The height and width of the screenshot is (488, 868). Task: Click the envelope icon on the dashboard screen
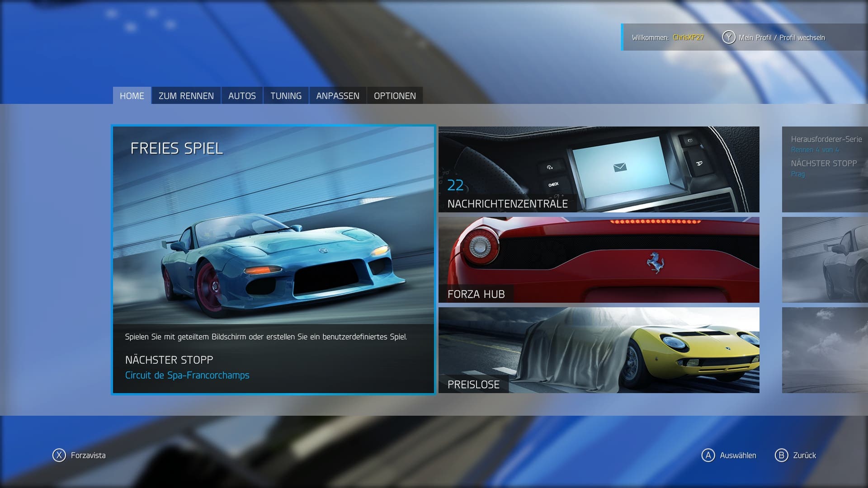tap(620, 168)
